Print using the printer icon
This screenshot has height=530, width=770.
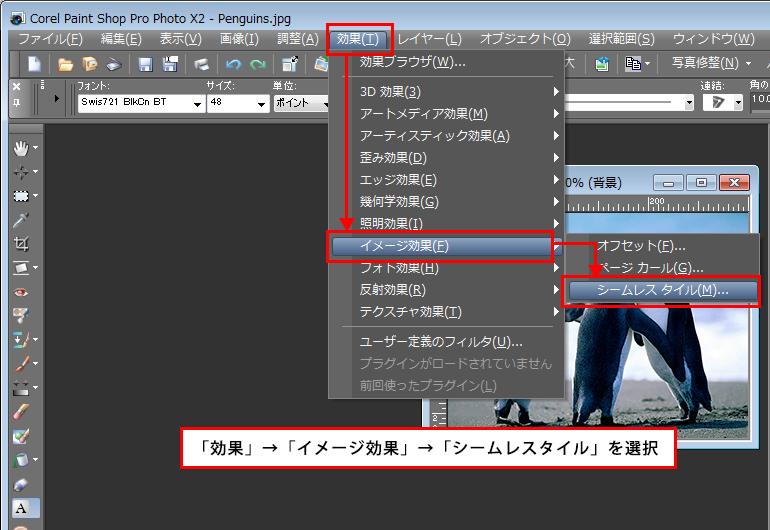coord(201,64)
